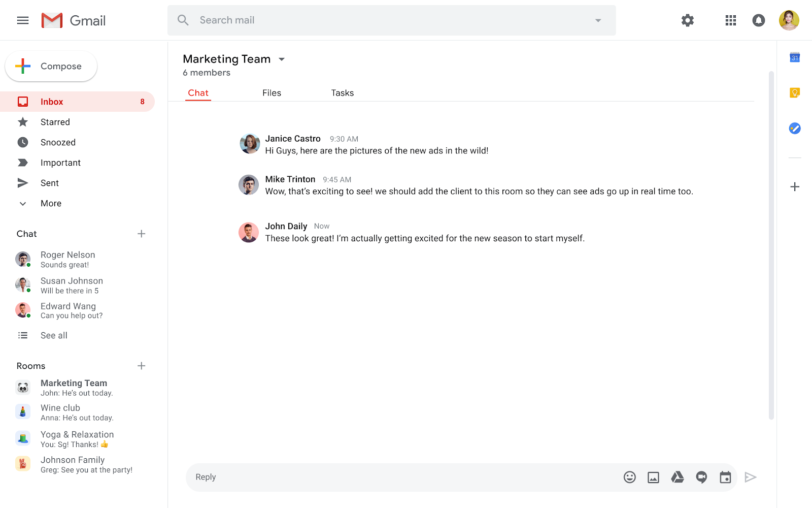Toggle the main menu hamburger

23,20
